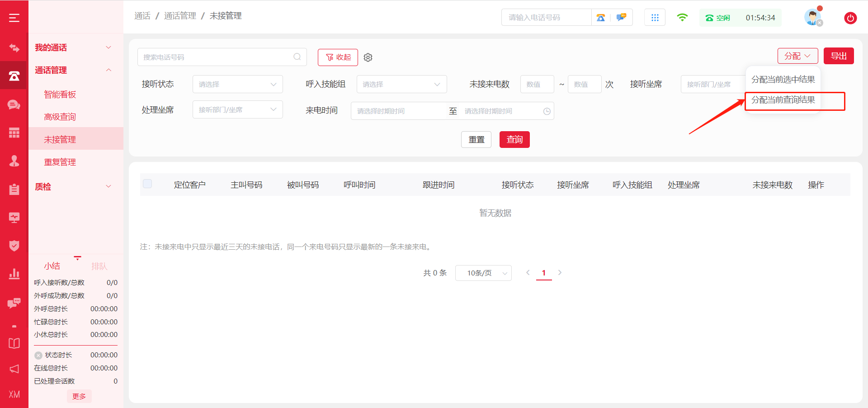
Task: Open 高级查询 in the sidebar
Action: click(60, 117)
